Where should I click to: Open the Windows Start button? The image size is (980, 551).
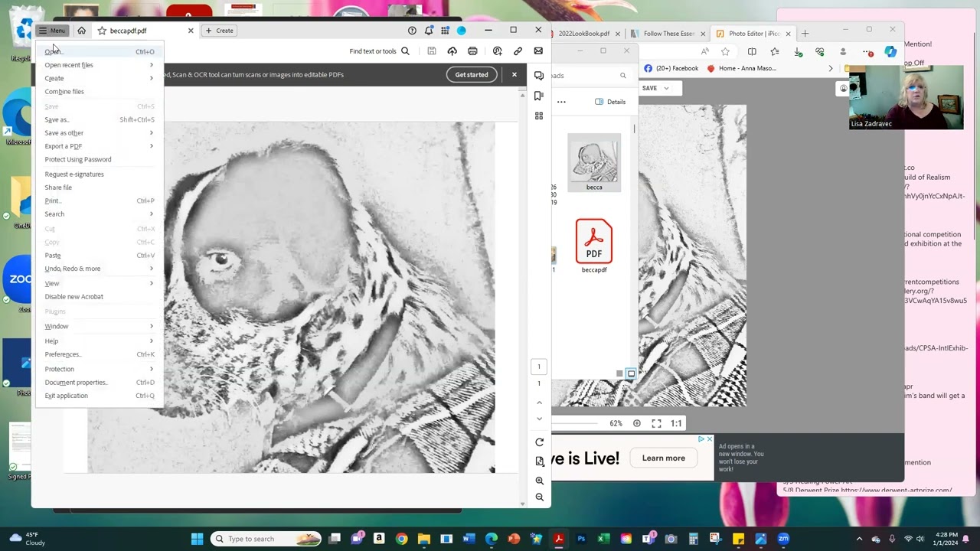click(x=197, y=539)
